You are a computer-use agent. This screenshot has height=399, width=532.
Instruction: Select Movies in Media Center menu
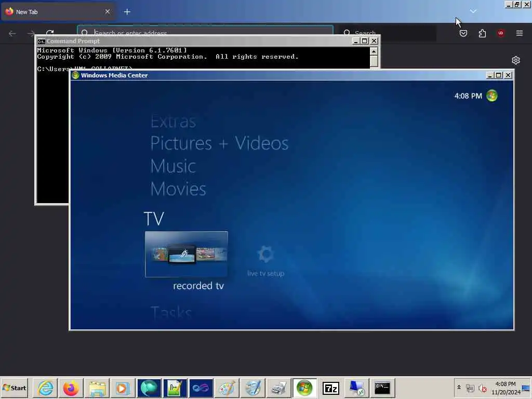coord(178,189)
